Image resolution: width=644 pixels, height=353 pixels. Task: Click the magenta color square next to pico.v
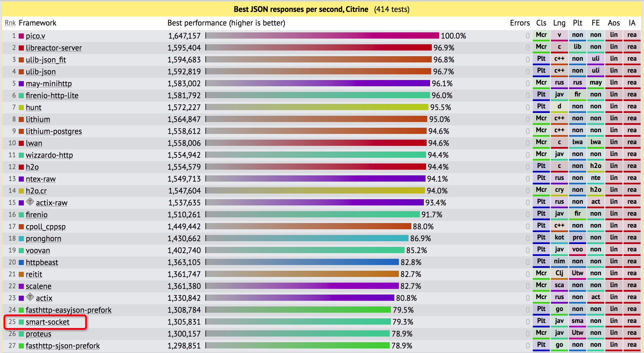tap(21, 36)
